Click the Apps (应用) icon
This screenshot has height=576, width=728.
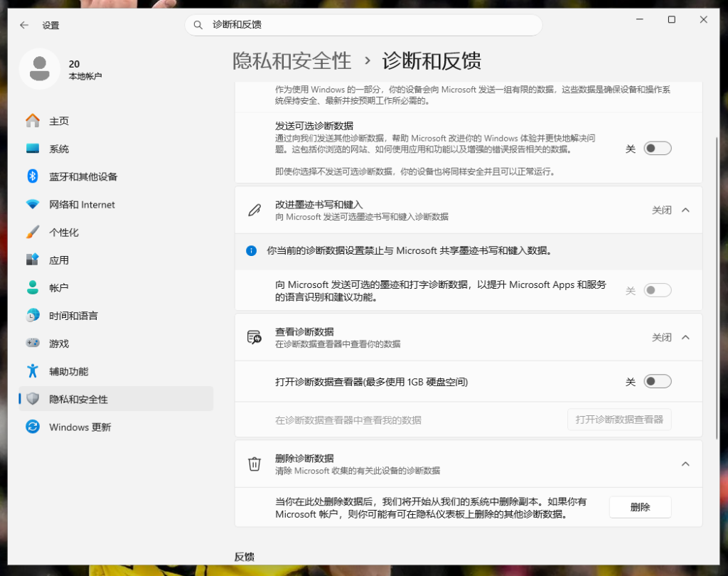click(33, 260)
